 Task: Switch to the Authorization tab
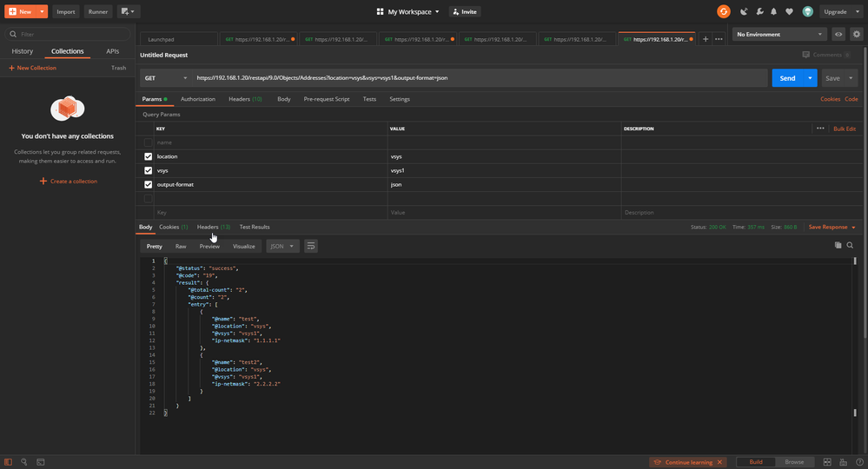tap(198, 99)
